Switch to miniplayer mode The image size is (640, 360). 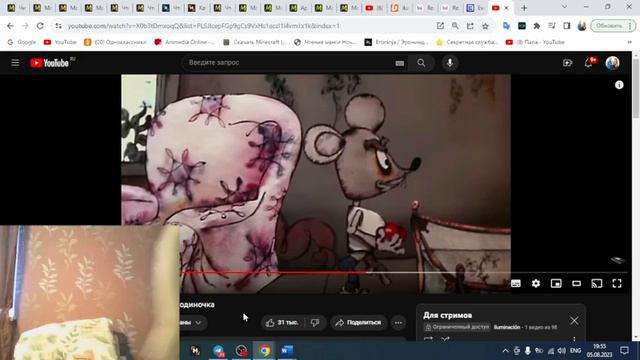pos(556,283)
